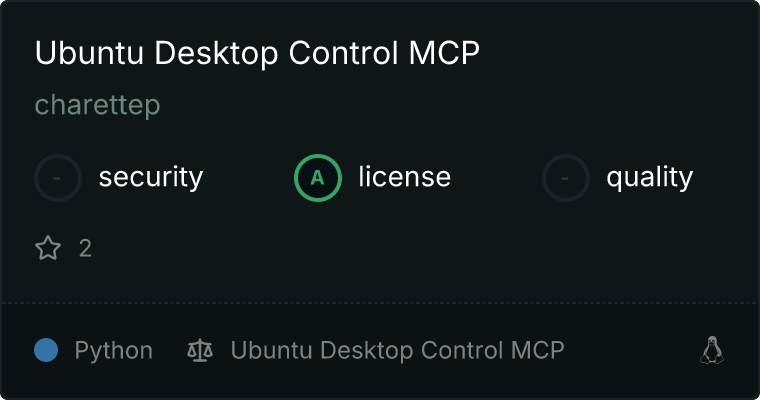Select the dash inside the security badge
The image size is (760, 400).
pos(57,178)
